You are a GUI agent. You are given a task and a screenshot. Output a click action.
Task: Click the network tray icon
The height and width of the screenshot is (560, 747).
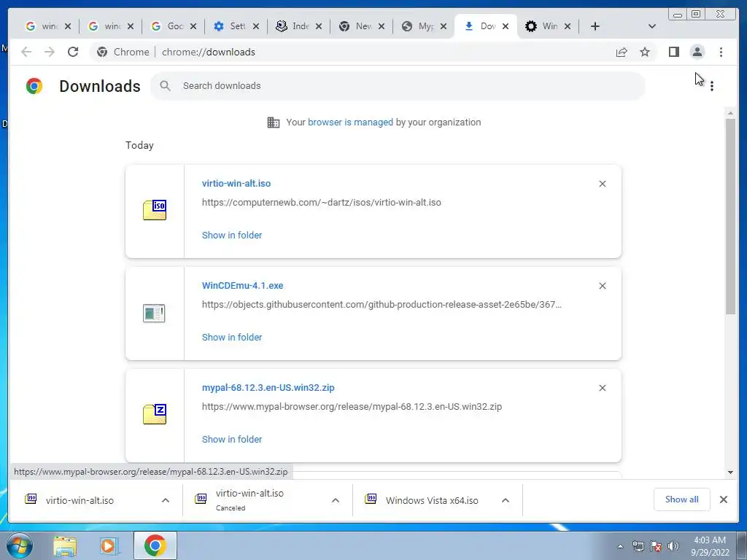[x=638, y=546]
